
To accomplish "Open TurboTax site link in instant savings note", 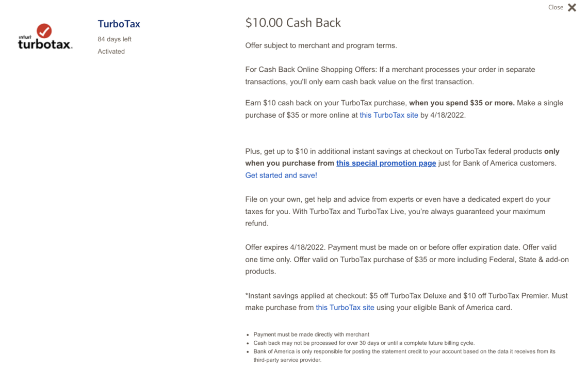I will [x=345, y=308].
